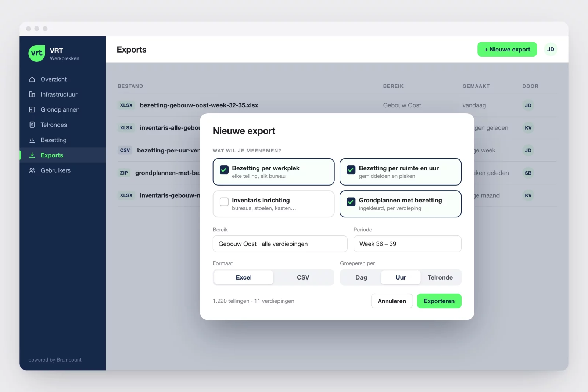Uncheck Bezetting per ruimte en uur
The image size is (588, 392).
351,170
